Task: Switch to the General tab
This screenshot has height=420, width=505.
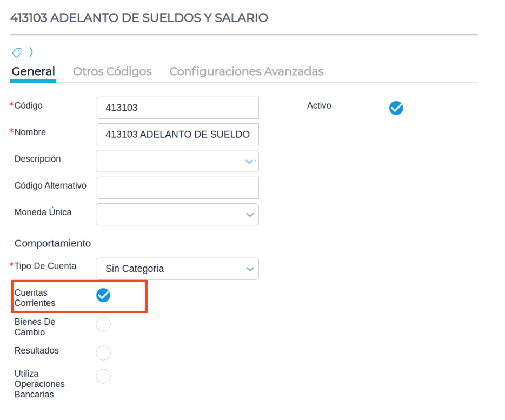Action: pyautogui.click(x=33, y=71)
